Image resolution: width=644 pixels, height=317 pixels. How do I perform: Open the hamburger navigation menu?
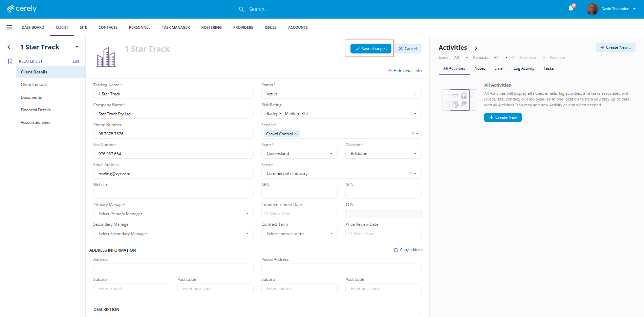click(x=9, y=27)
